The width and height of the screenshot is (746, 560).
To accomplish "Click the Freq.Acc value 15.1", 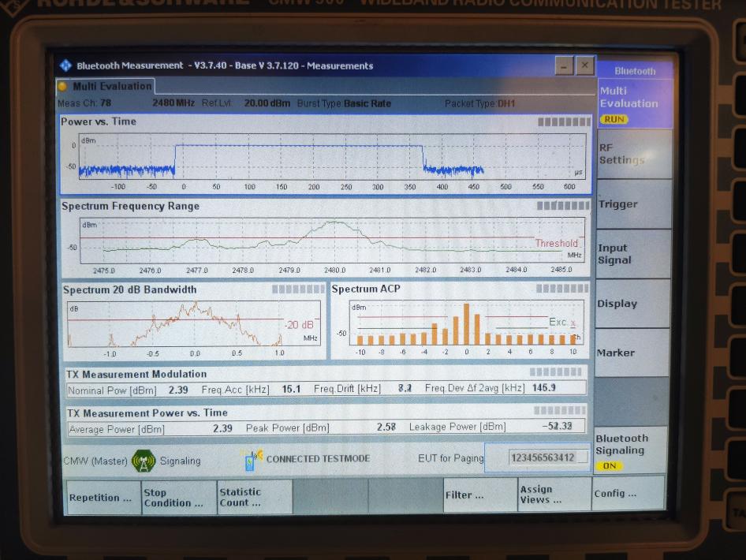I will pos(291,389).
